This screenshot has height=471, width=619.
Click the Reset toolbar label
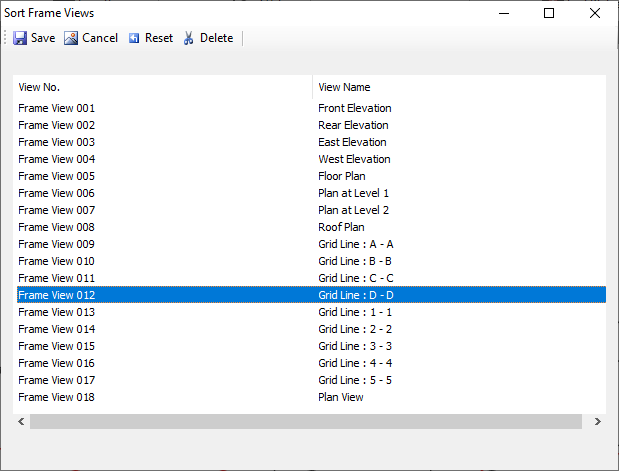click(159, 38)
